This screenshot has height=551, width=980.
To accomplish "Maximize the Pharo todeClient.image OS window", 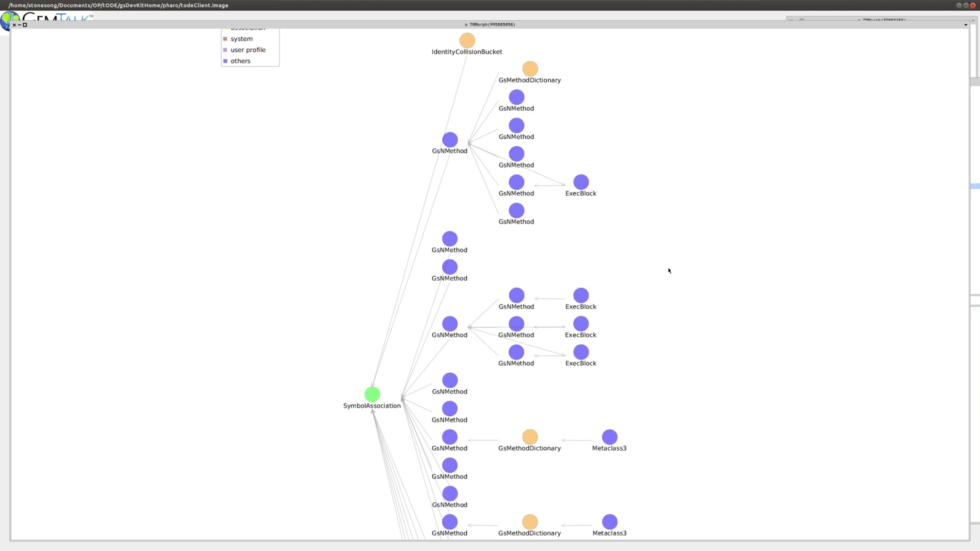I will coord(966,5).
